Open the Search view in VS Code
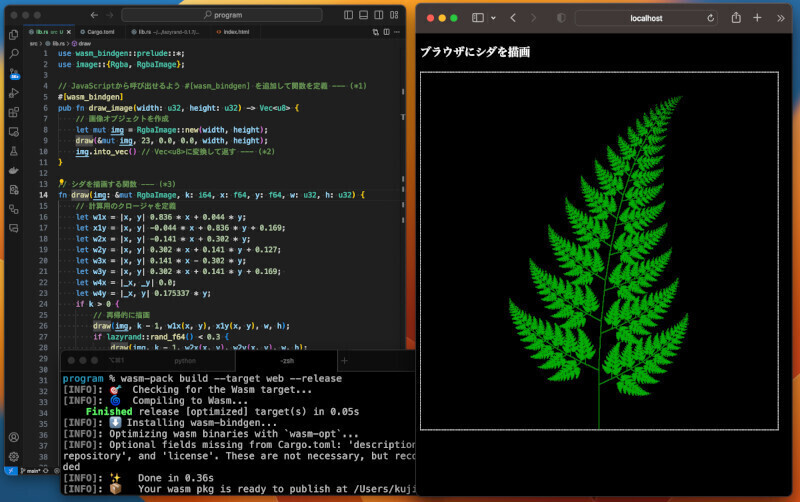 [x=13, y=54]
